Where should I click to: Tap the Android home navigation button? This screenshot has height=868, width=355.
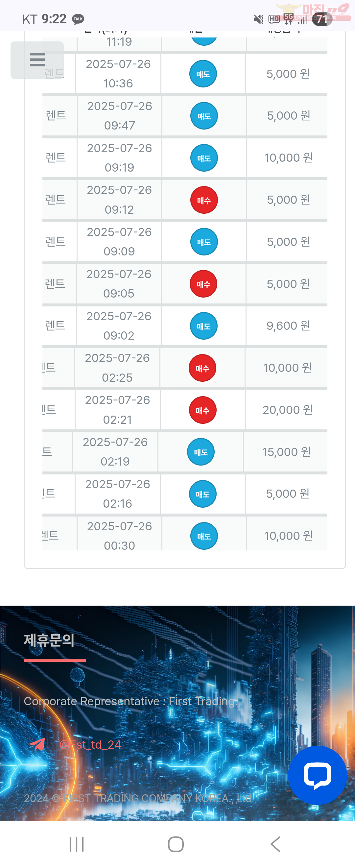point(176,844)
